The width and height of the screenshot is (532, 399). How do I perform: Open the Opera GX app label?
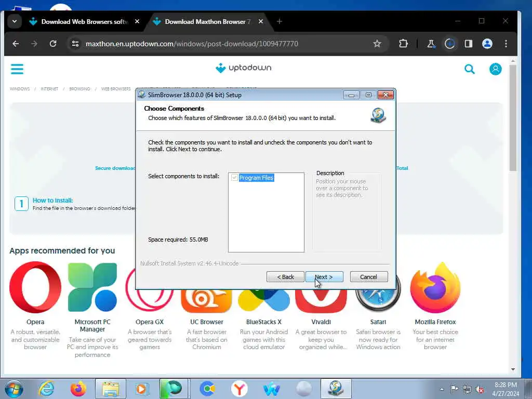pos(150,322)
